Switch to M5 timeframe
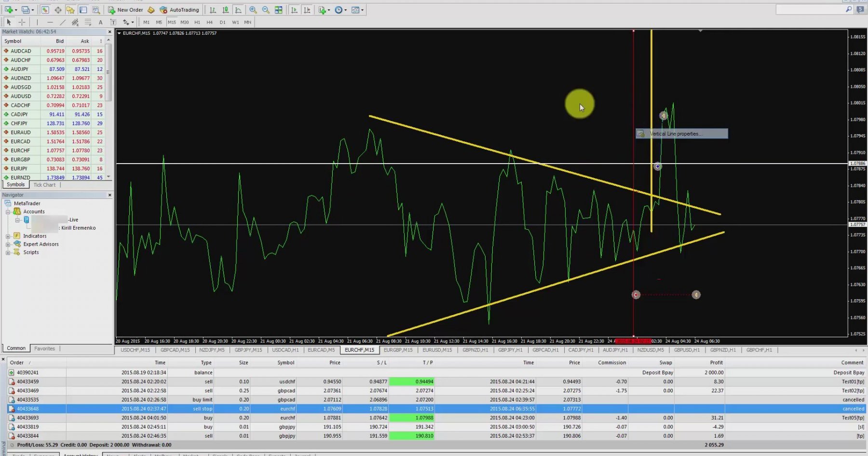 pyautogui.click(x=159, y=22)
